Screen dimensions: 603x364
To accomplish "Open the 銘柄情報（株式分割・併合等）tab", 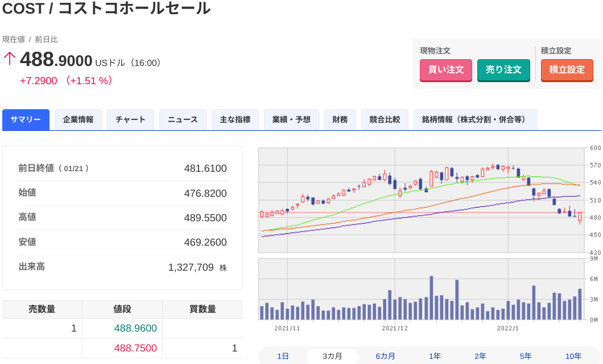I will tap(476, 119).
